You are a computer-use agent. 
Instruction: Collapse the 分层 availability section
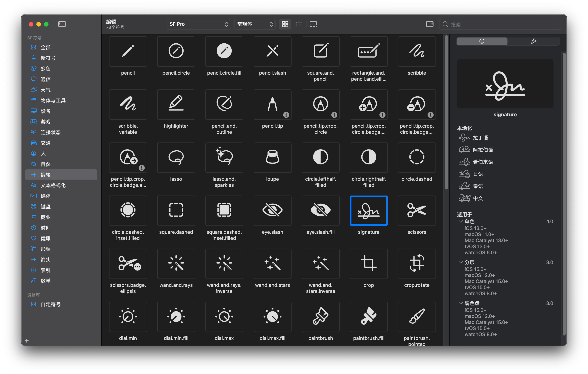point(461,262)
